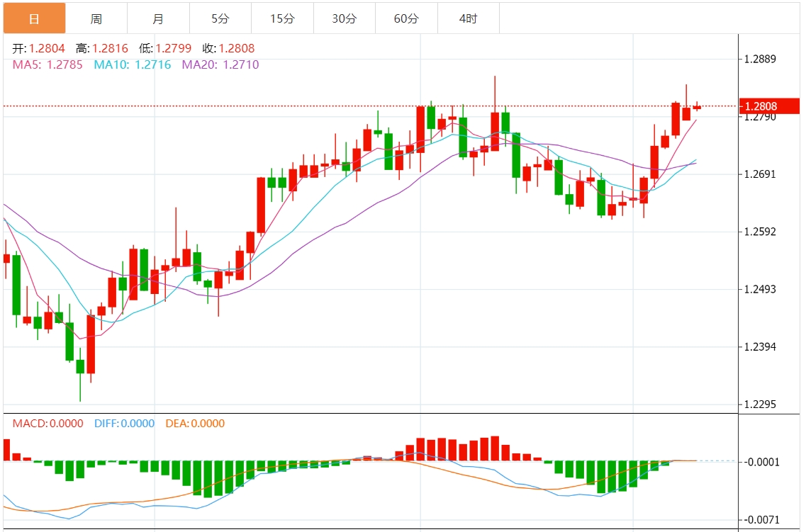Image resolution: width=806 pixels, height=532 pixels.
Task: Click the lowest green candlestick body near 1.2295
Action: 80,367
